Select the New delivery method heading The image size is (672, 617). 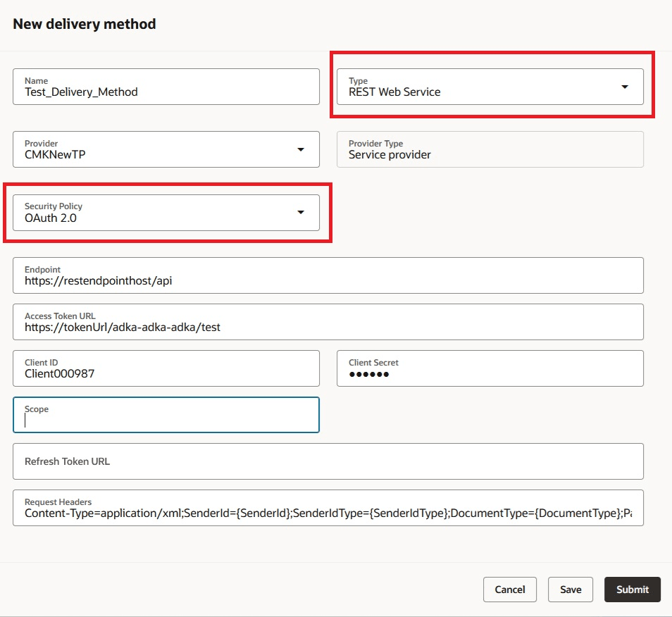point(85,23)
